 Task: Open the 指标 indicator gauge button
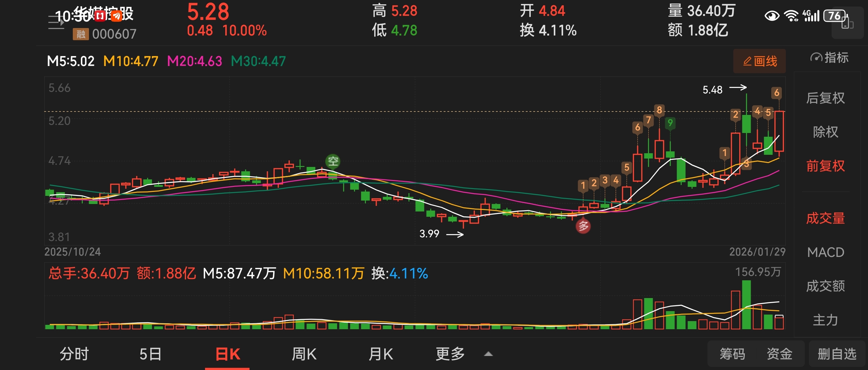point(829,58)
